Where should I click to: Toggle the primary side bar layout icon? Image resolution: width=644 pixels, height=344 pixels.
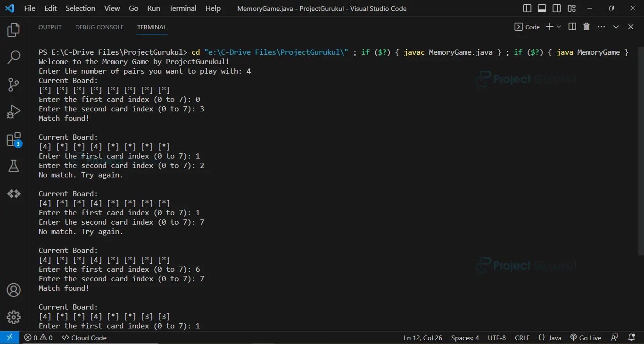[x=527, y=8]
